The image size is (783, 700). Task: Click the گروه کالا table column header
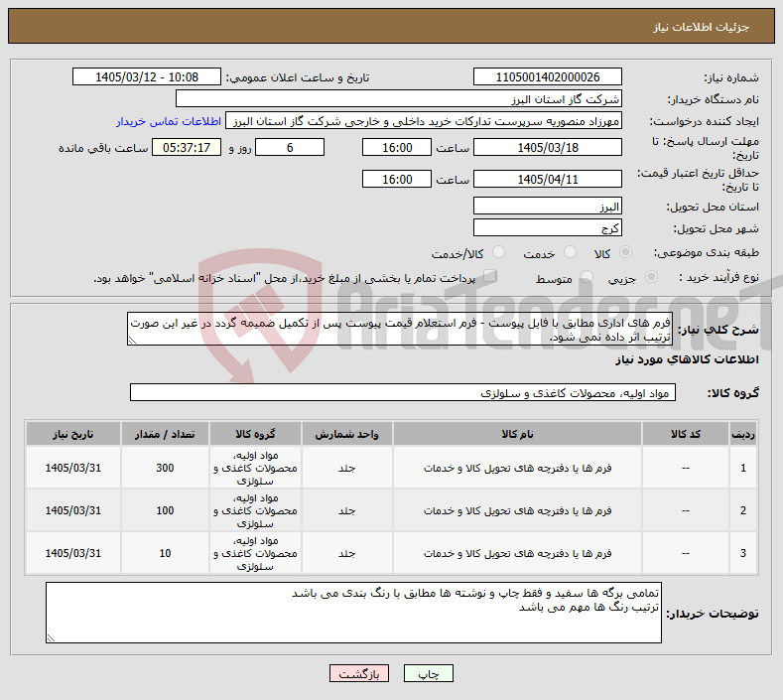255,434
